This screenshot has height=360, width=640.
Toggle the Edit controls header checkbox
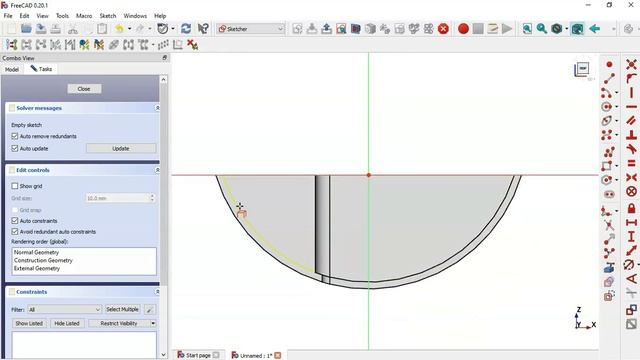pyautogui.click(x=12, y=170)
